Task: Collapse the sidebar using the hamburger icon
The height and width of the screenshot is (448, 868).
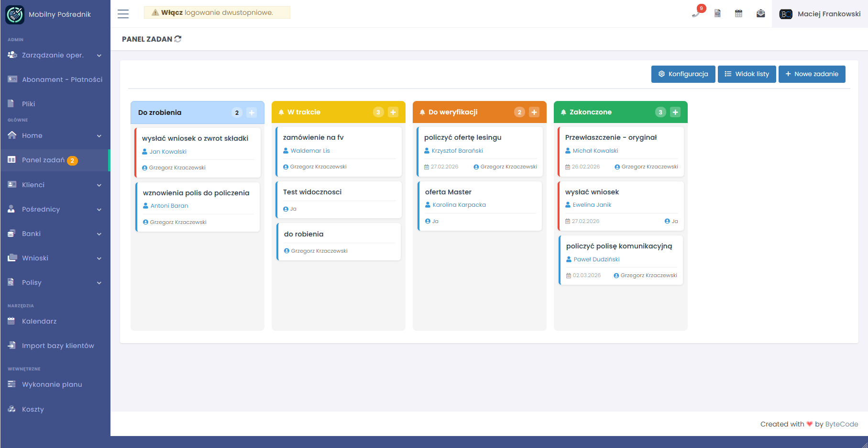Action: 123,14
